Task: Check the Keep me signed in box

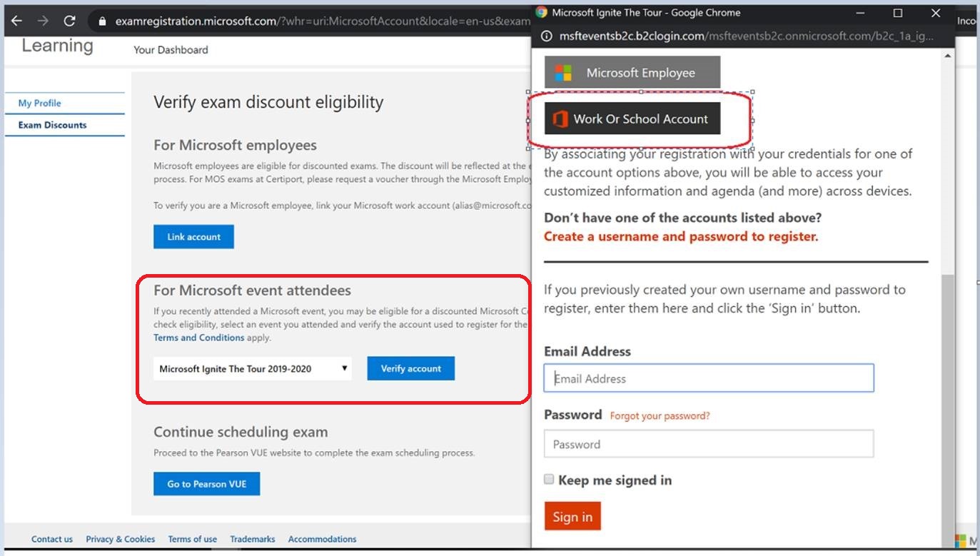Action: [549, 480]
